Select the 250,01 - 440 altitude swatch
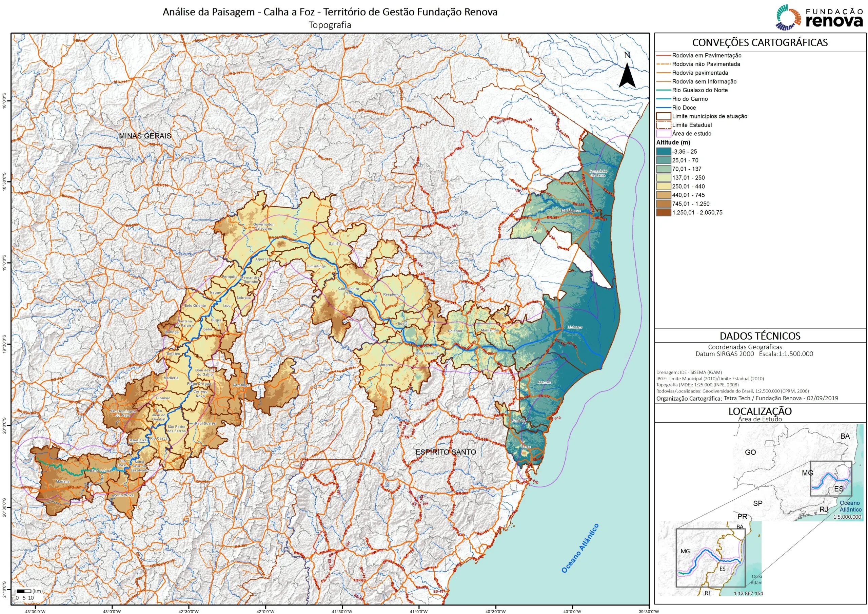Viewport: 868px width, 614px height. 664,187
